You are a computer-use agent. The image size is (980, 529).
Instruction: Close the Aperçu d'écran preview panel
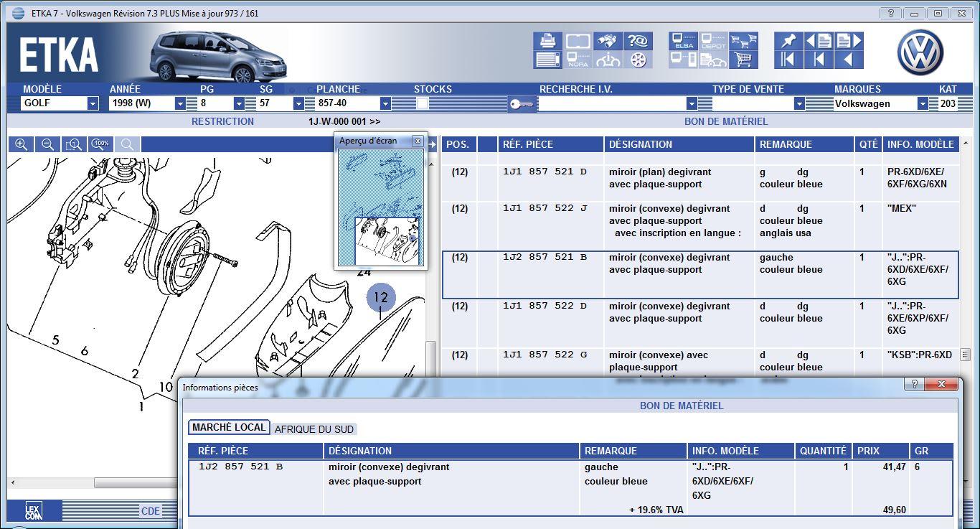point(418,141)
